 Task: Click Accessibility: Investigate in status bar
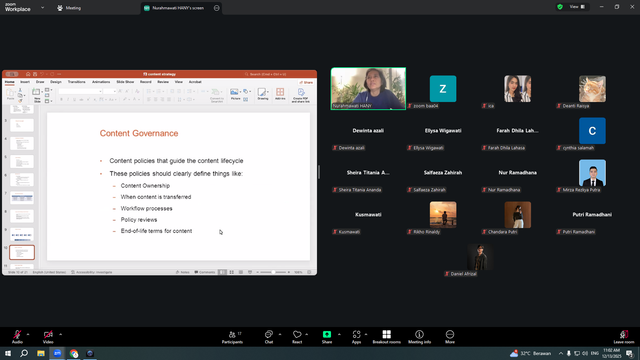tap(91, 272)
